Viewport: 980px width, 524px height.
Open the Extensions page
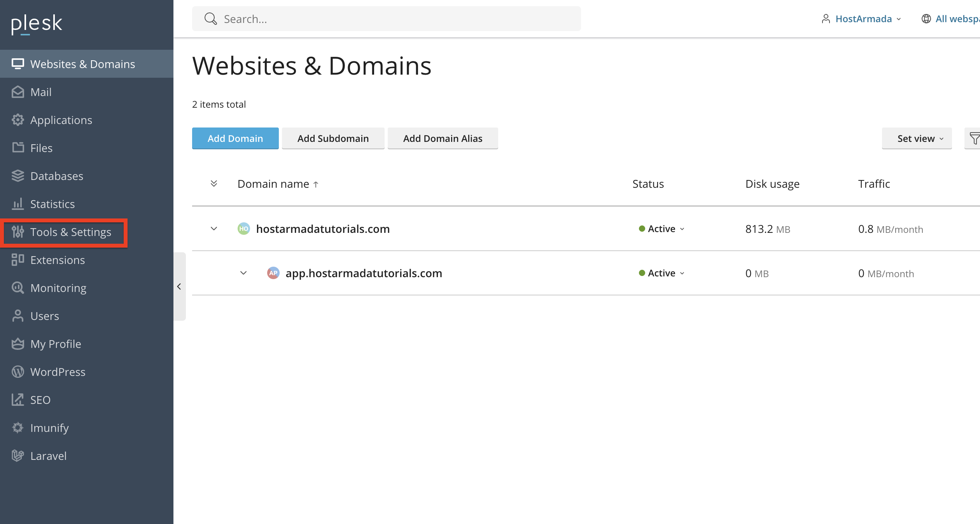coord(87,260)
